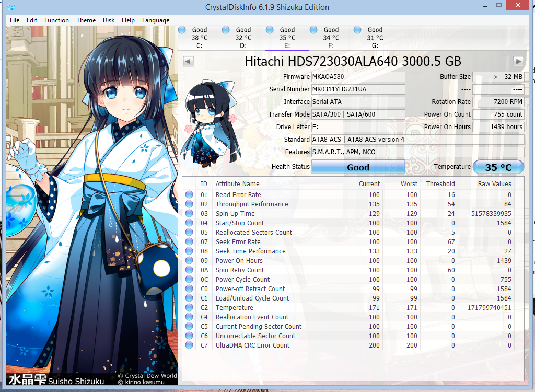Click status orb for Reallocation Event Count
The image size is (535, 392).
pos(189,317)
